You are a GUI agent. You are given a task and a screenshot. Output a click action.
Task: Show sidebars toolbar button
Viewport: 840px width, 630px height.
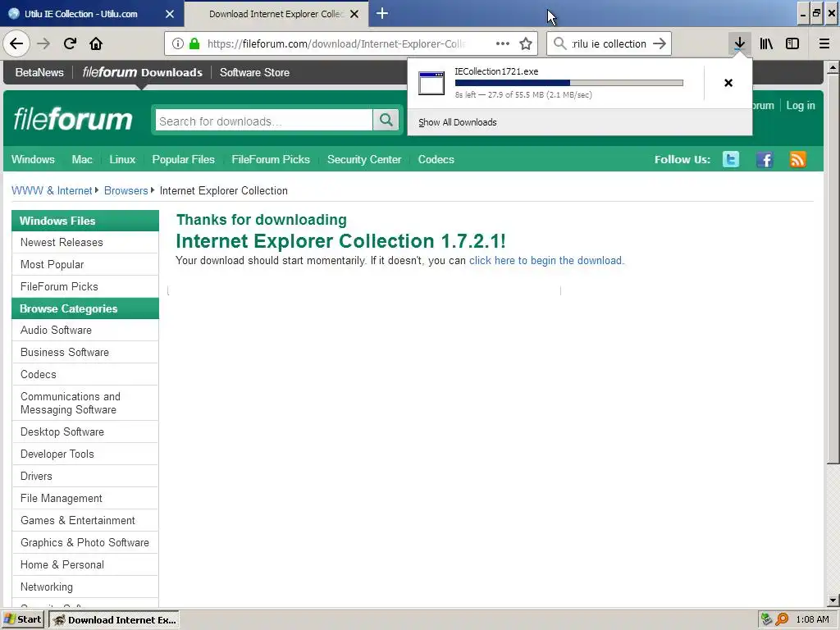792,44
